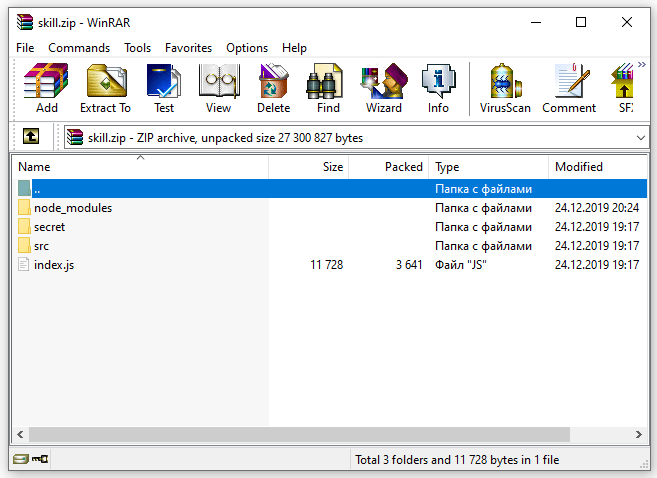Select the index.js file name
The image size is (657, 478).
(54, 265)
